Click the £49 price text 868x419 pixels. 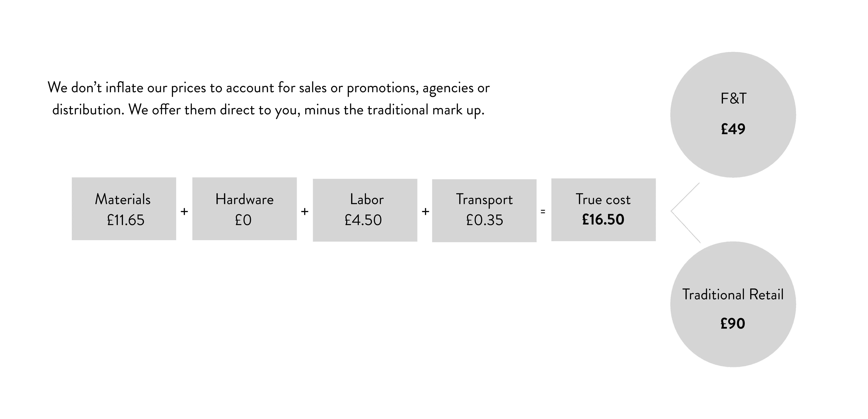[x=733, y=129]
